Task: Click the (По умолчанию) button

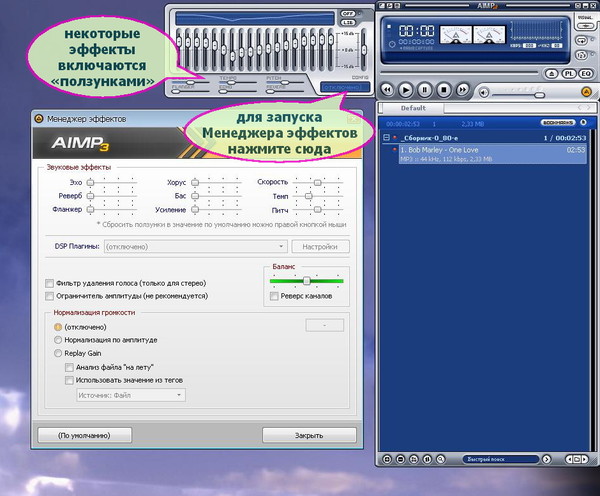Action: click(85, 435)
